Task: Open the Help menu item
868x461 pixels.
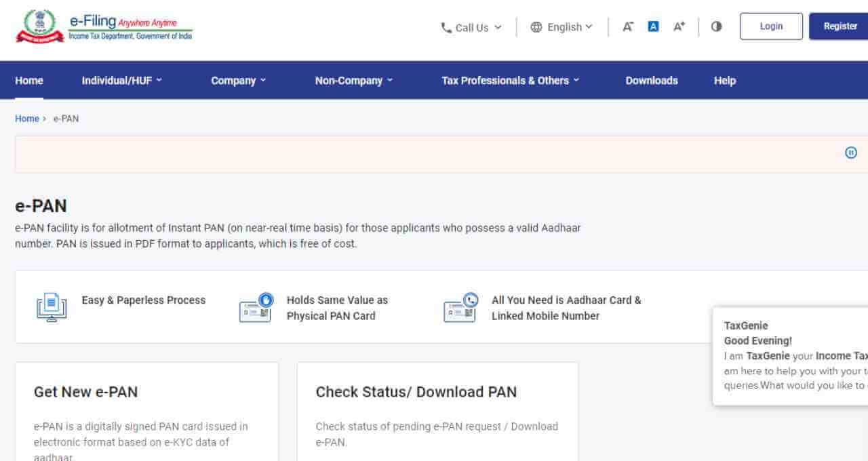Action: [x=725, y=80]
